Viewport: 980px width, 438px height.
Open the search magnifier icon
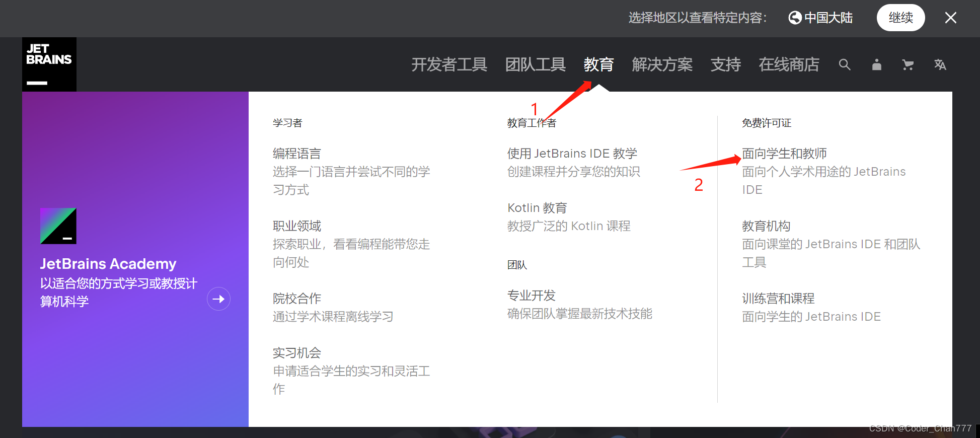coord(845,64)
